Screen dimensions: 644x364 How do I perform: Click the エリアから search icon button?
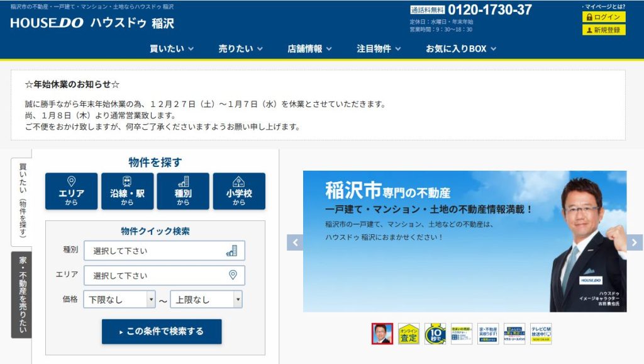71,191
